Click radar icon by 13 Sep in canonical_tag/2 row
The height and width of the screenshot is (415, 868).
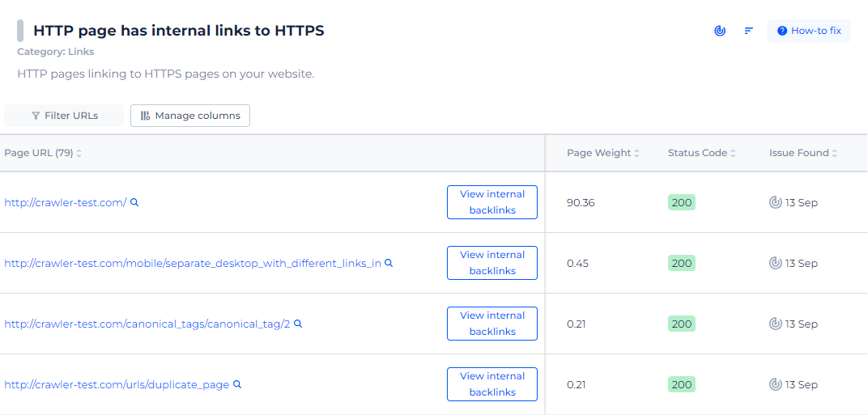tap(776, 324)
